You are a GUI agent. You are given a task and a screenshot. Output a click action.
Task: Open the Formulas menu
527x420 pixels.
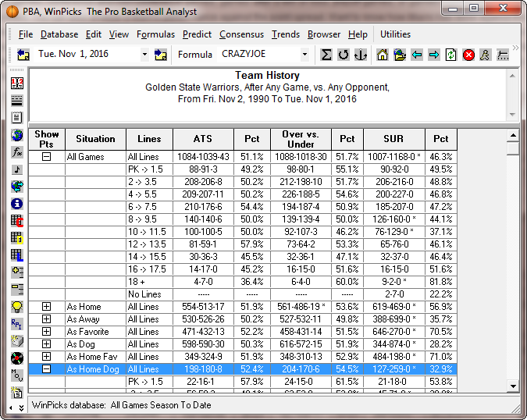coord(155,34)
